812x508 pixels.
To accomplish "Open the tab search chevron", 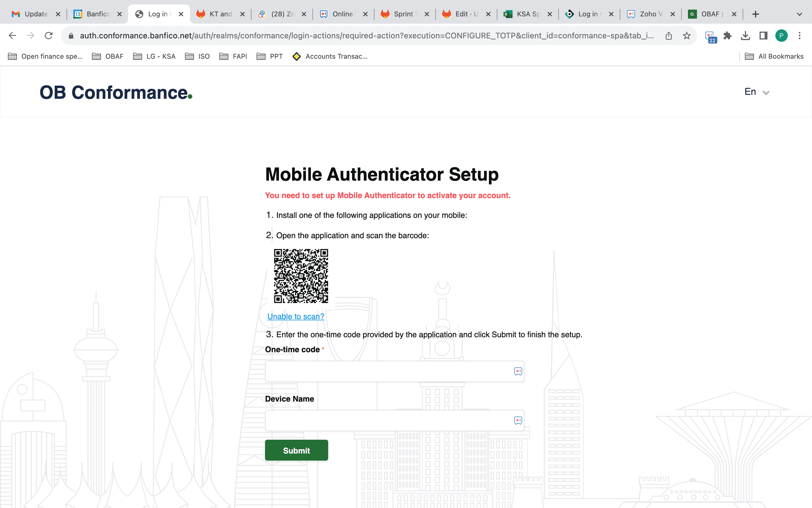I will (x=800, y=14).
